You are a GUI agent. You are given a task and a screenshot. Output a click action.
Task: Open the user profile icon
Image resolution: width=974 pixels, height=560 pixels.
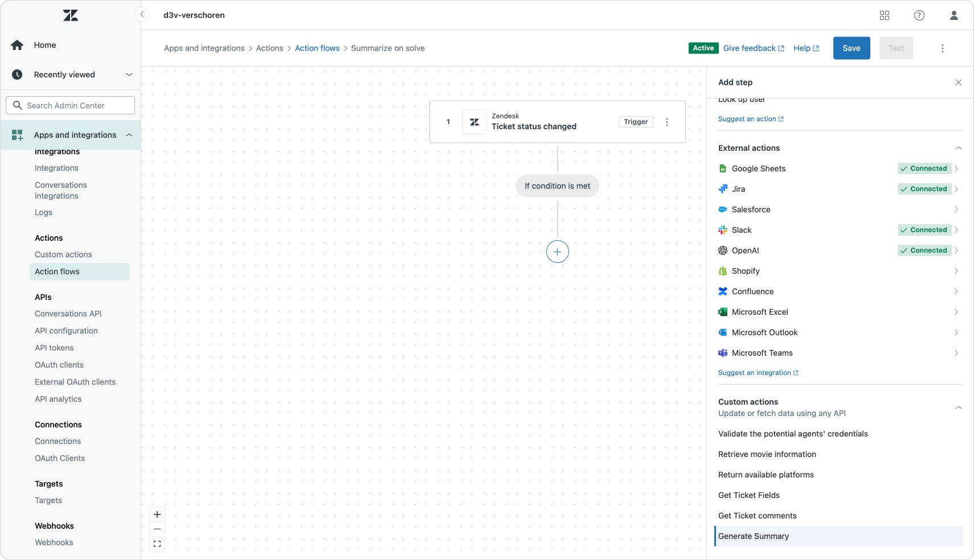[x=953, y=15]
